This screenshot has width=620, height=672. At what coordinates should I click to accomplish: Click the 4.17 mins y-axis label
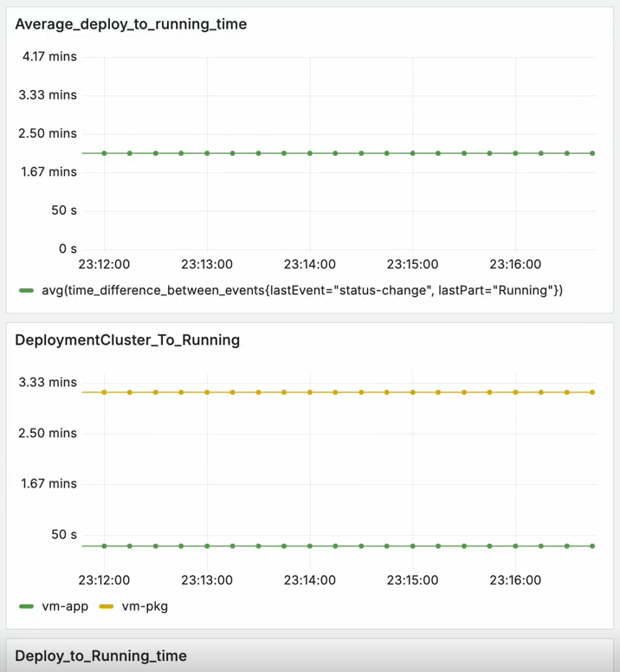(48, 56)
